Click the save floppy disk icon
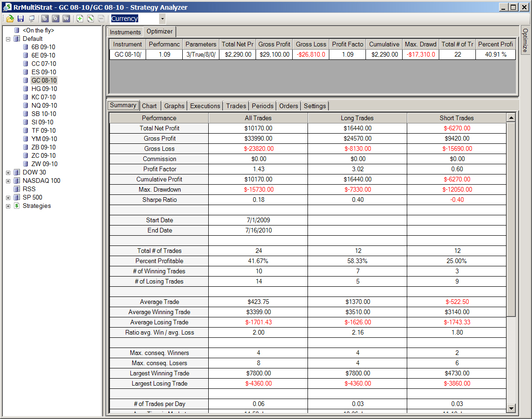The image size is (532, 419). [21, 19]
